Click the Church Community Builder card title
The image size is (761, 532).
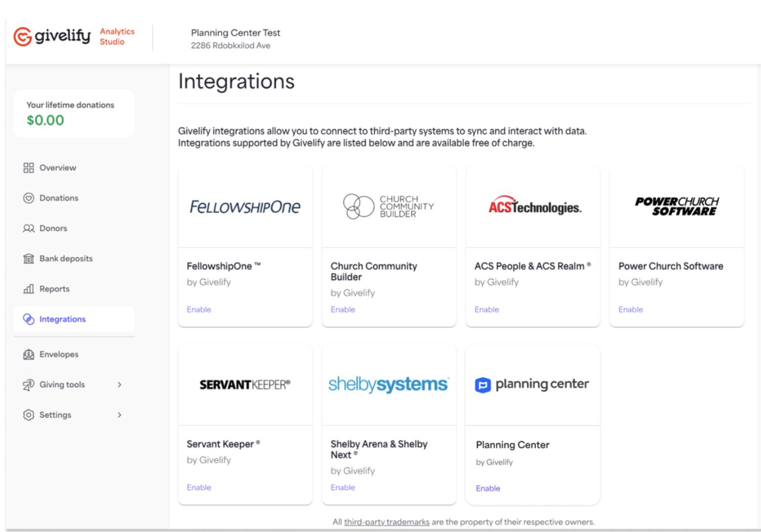[373, 271]
